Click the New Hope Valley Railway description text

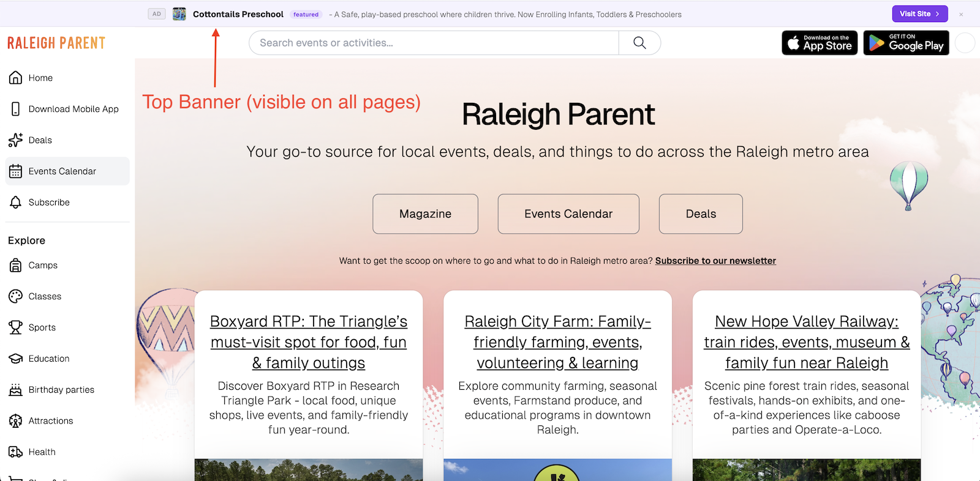click(x=807, y=408)
